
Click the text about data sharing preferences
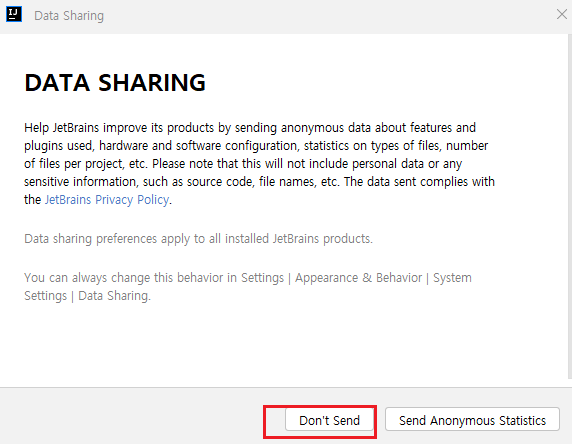point(198,239)
